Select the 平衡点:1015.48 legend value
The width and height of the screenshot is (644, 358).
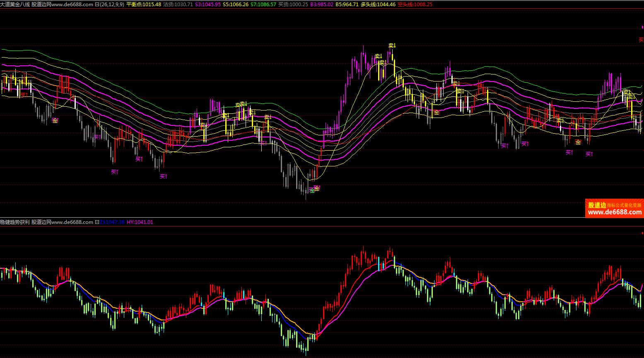[x=143, y=5]
